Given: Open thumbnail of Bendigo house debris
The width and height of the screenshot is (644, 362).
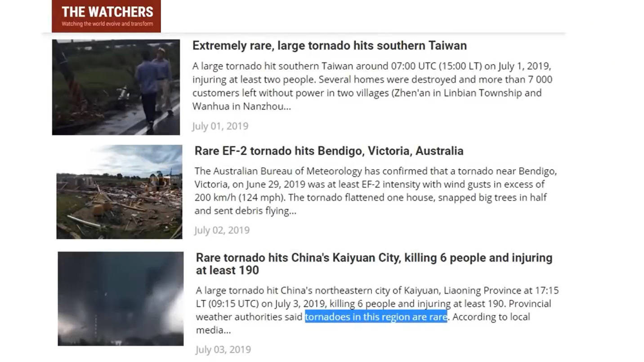Looking at the screenshot, I should (x=119, y=192).
